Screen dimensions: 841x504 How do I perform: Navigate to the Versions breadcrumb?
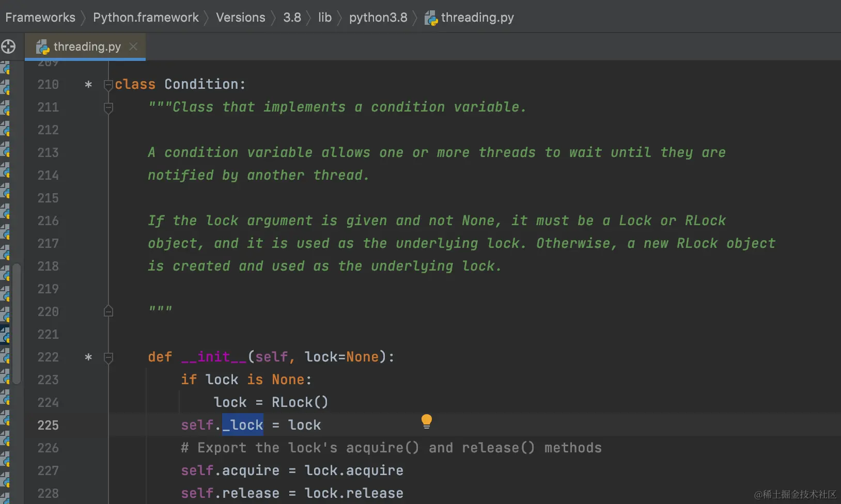240,18
